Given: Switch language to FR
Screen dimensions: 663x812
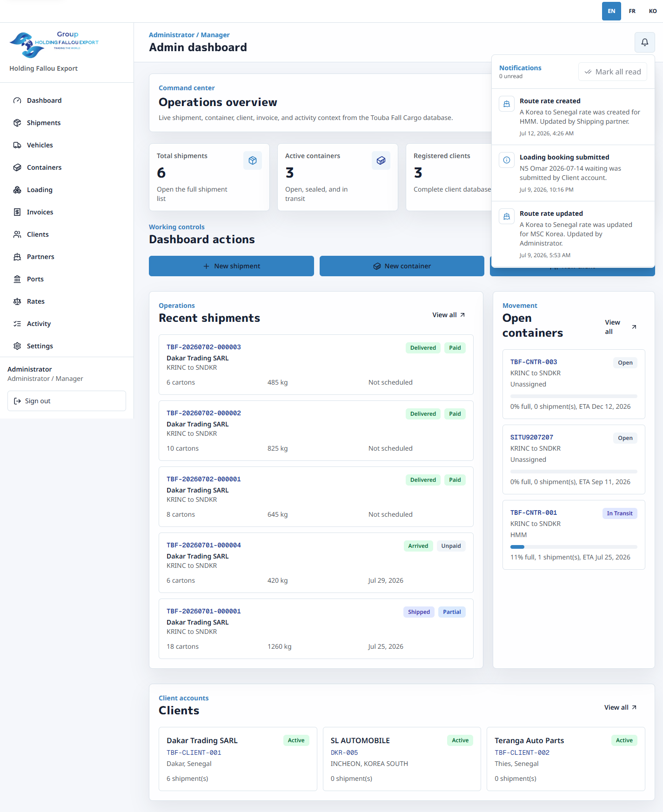Looking at the screenshot, I should point(632,11).
